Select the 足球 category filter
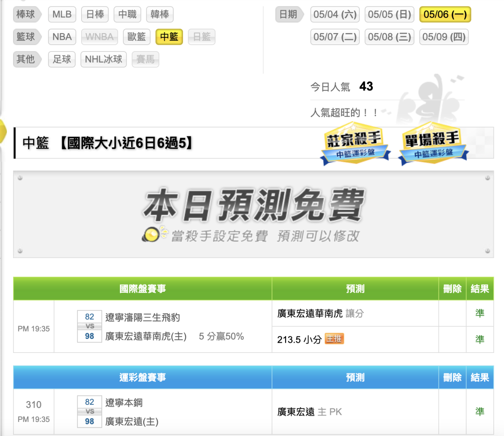This screenshot has width=504, height=436. point(62,59)
